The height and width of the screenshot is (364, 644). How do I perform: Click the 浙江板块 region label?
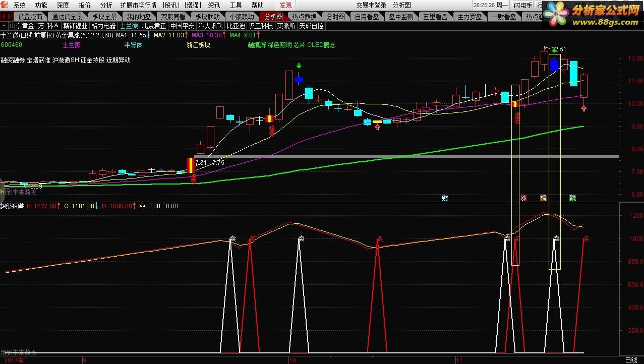(198, 45)
